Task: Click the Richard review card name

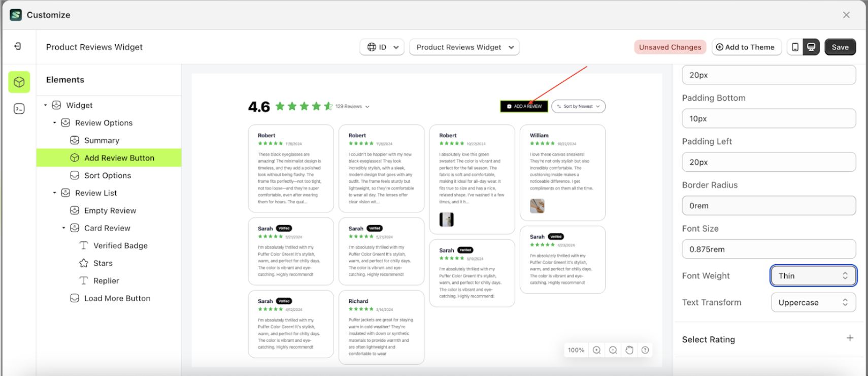Action: [358, 301]
